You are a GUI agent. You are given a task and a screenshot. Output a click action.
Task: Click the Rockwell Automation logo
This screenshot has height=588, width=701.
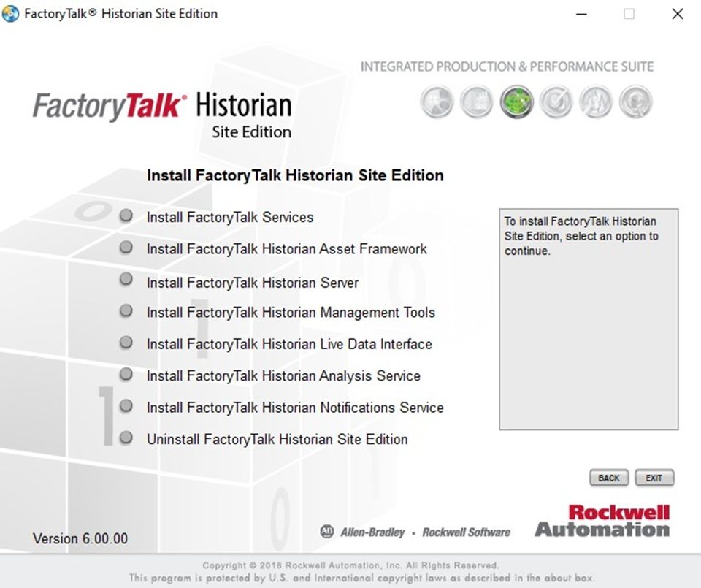602,521
